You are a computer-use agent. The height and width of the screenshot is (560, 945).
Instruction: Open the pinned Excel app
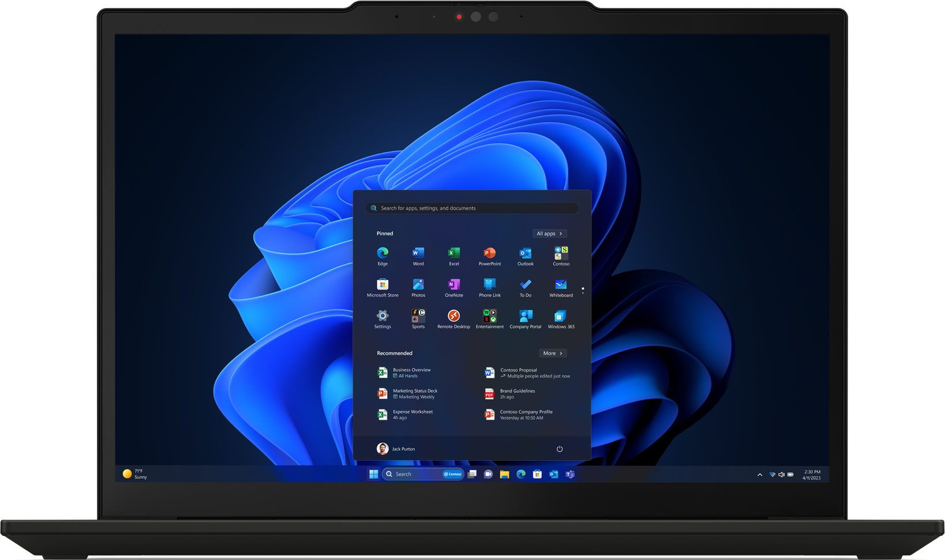tap(454, 256)
